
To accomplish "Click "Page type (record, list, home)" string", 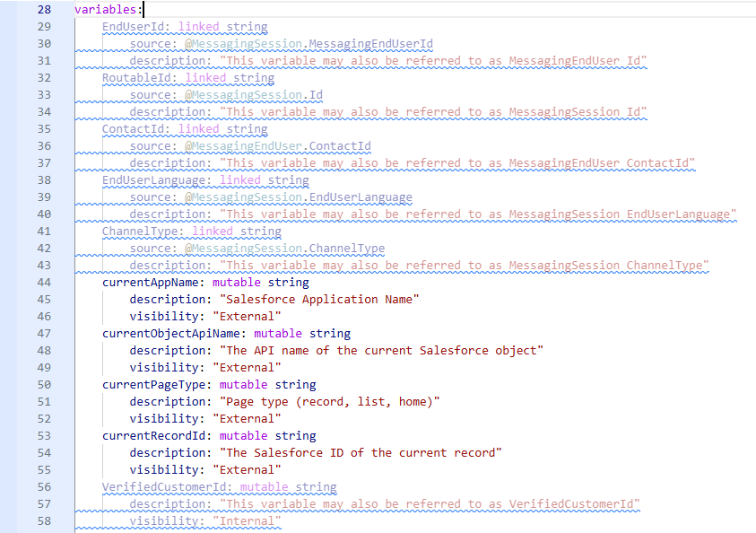I will click(x=330, y=402).
